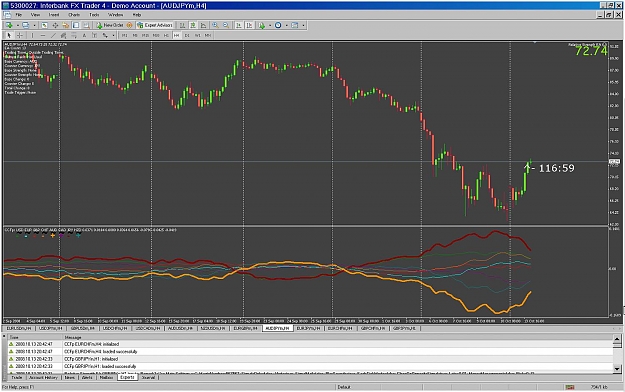Open the File menu
The width and height of the screenshot is (625, 392).
[18, 15]
